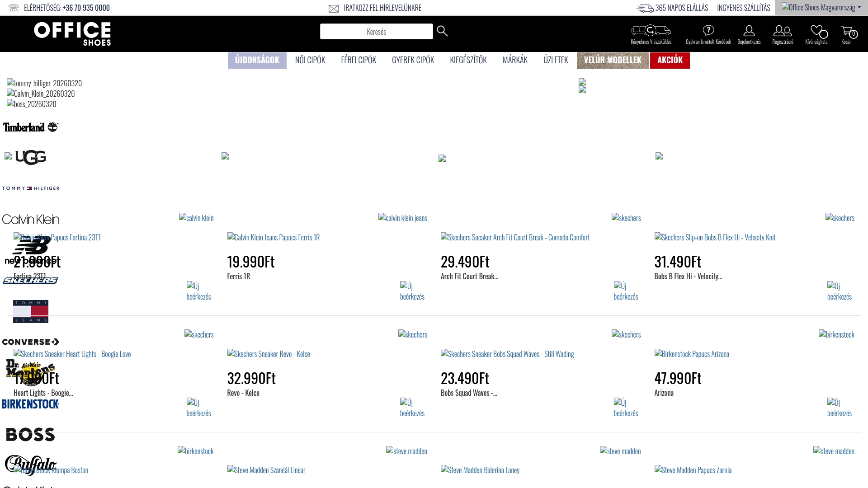Click the Arch Fit Court Break... product name
The image size is (868, 488).
469,276
